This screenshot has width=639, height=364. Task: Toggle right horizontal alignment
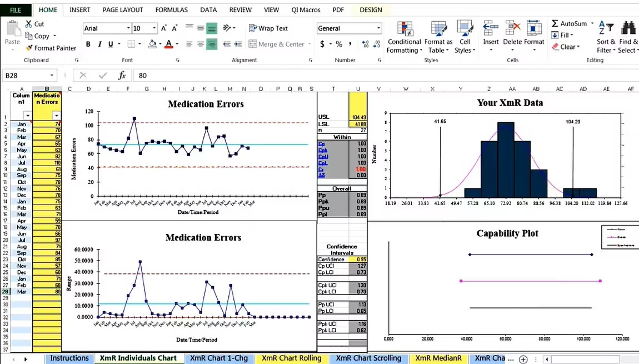(x=212, y=44)
